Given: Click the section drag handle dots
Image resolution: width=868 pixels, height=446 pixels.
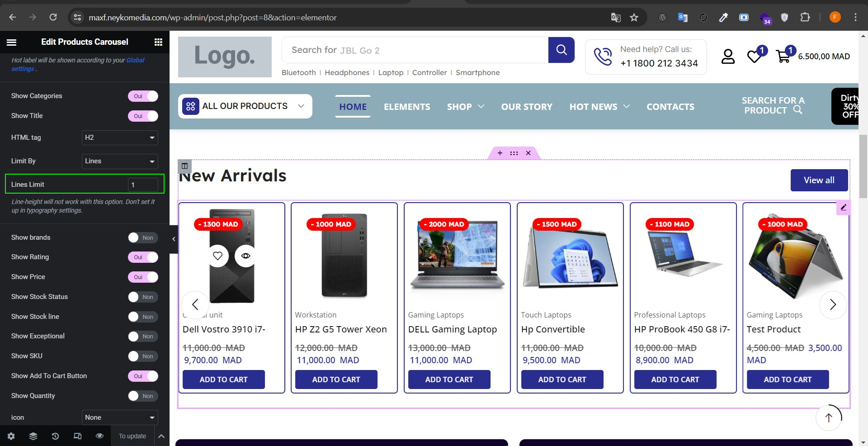Looking at the screenshot, I should tap(514, 153).
